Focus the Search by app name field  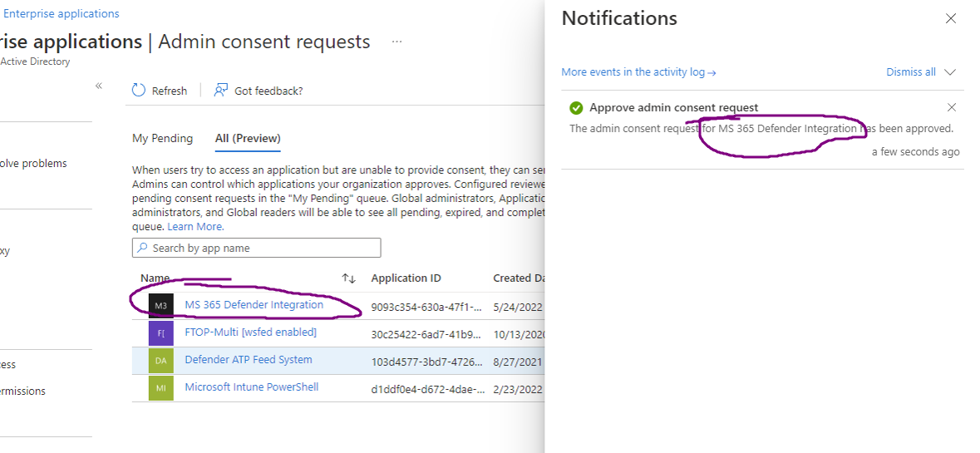256,248
